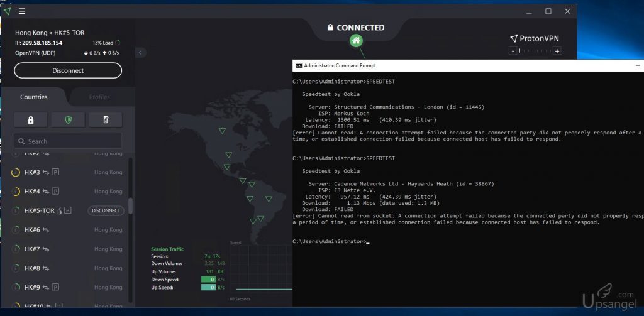Click the Tor onion icon on HK#5-TOR

pos(60,210)
